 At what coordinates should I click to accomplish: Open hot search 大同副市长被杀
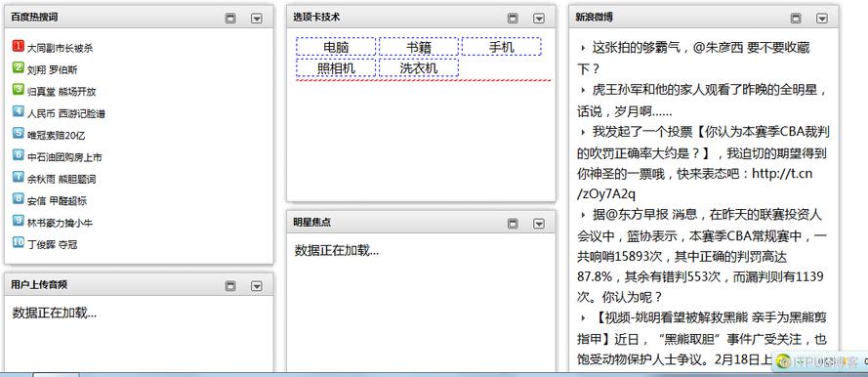tap(60, 48)
